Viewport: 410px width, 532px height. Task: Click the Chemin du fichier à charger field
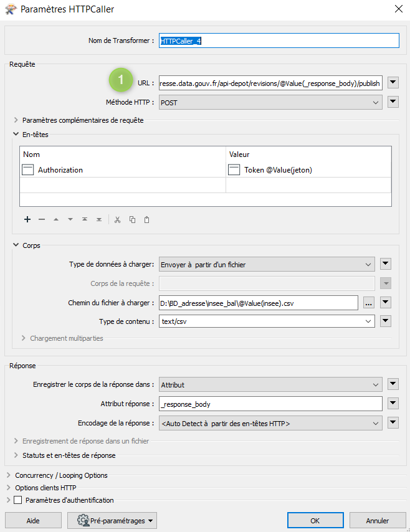[259, 303]
